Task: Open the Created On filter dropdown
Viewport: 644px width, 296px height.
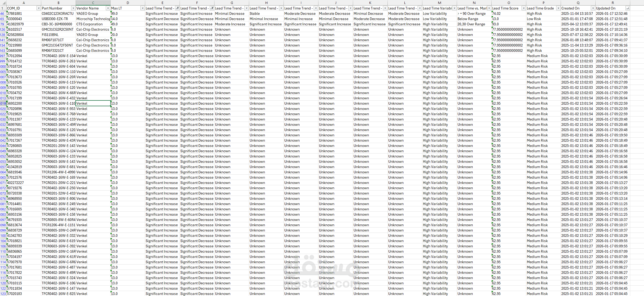Action: (593, 8)
